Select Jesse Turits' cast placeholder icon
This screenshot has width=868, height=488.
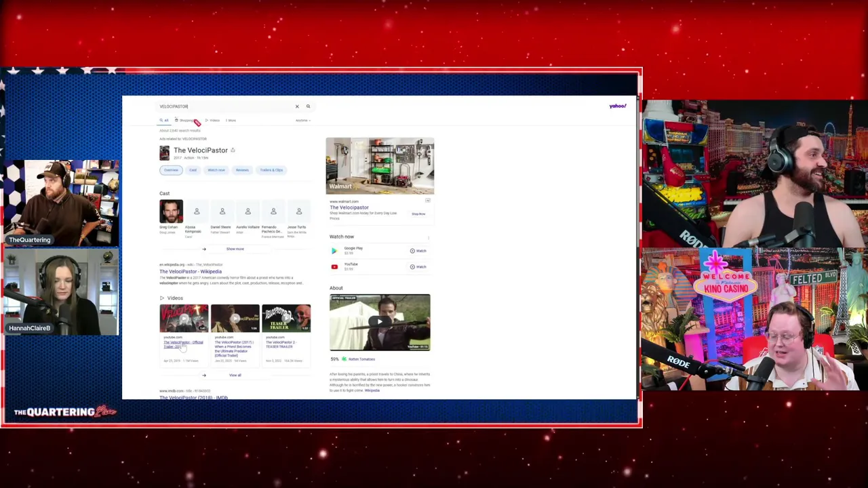click(298, 211)
